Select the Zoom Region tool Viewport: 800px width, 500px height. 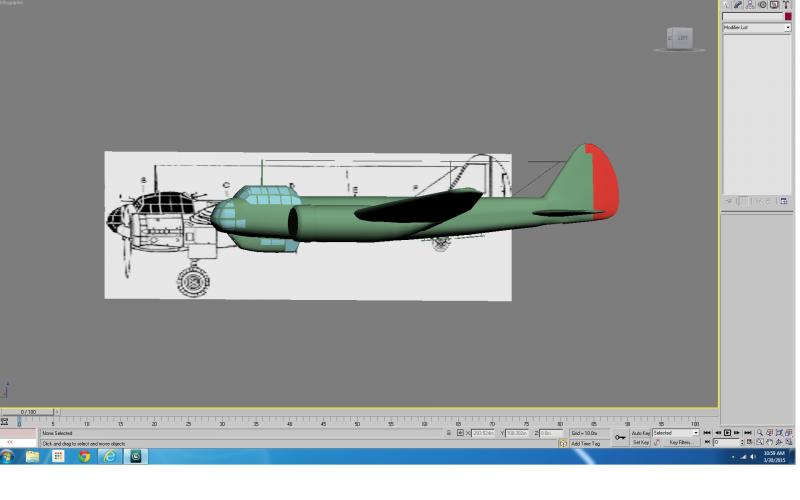760,442
